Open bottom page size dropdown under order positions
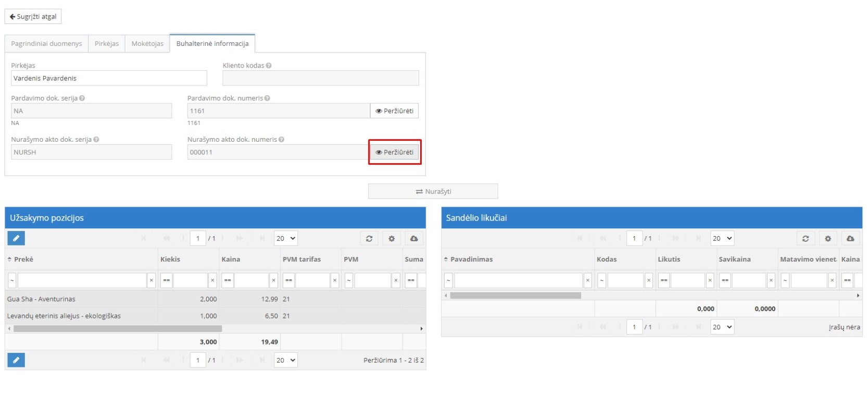Viewport: 868px width, 394px height. click(286, 360)
